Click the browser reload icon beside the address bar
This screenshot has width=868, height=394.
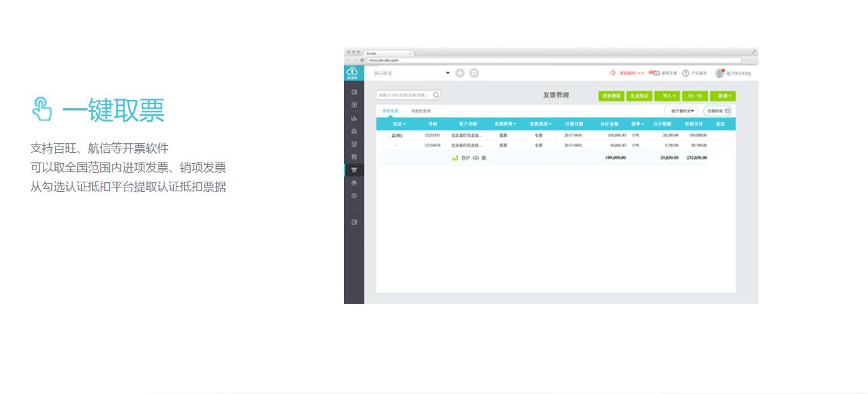coord(362,60)
